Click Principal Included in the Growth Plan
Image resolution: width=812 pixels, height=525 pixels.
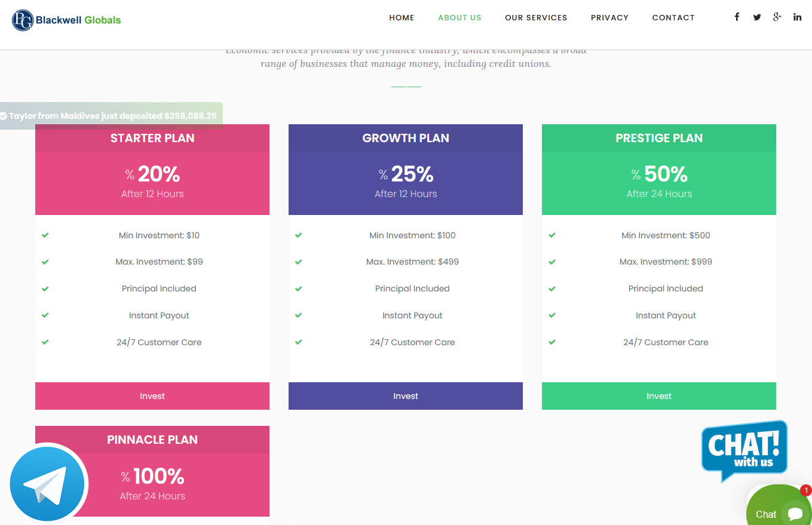click(412, 288)
